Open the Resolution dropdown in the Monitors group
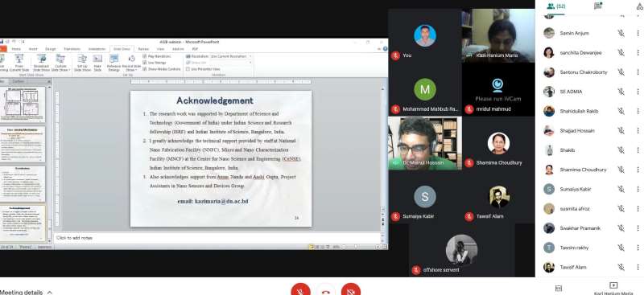The image size is (644, 295). tap(230, 56)
